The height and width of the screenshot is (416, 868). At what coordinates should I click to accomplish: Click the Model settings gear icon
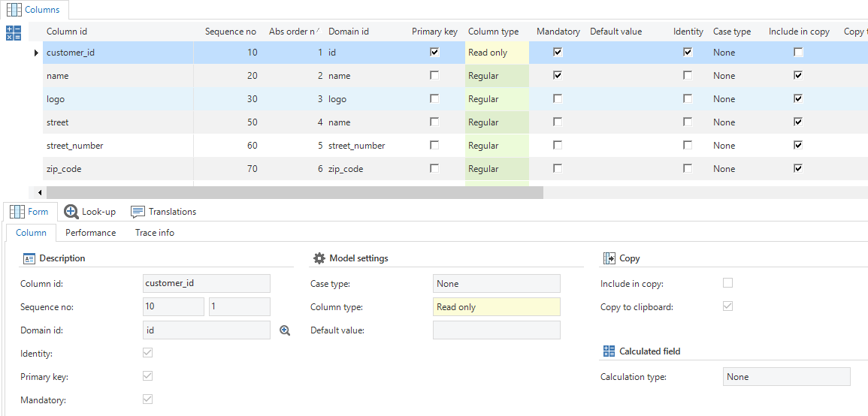click(x=319, y=258)
